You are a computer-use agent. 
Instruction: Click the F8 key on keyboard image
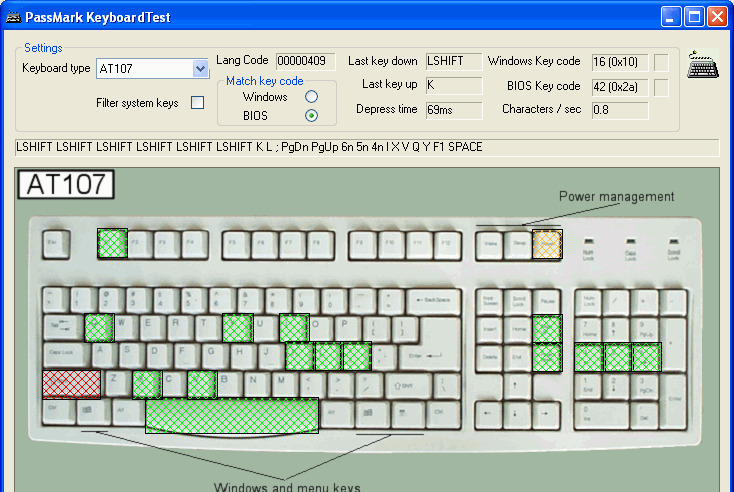point(320,244)
